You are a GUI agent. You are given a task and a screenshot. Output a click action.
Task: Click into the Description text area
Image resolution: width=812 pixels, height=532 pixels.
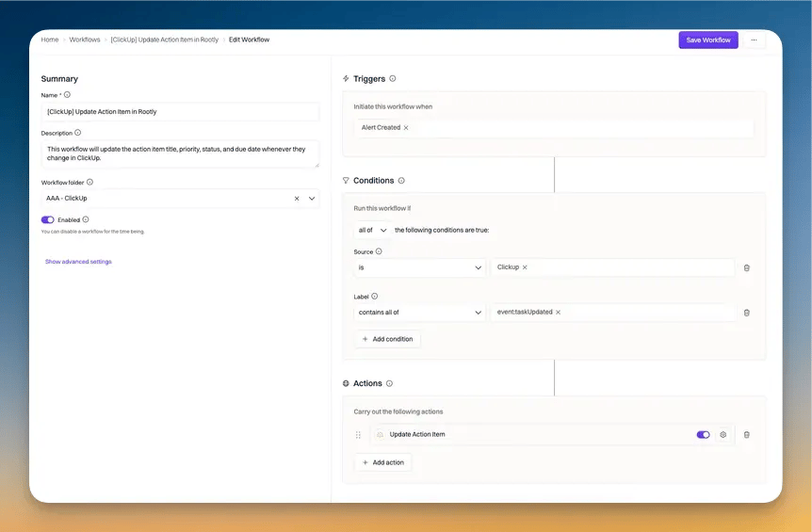click(180, 153)
